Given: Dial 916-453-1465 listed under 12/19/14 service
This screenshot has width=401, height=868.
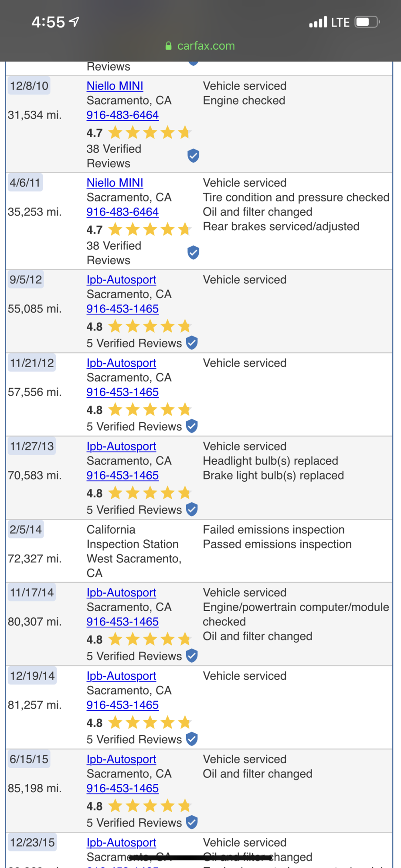Looking at the screenshot, I should [122, 705].
